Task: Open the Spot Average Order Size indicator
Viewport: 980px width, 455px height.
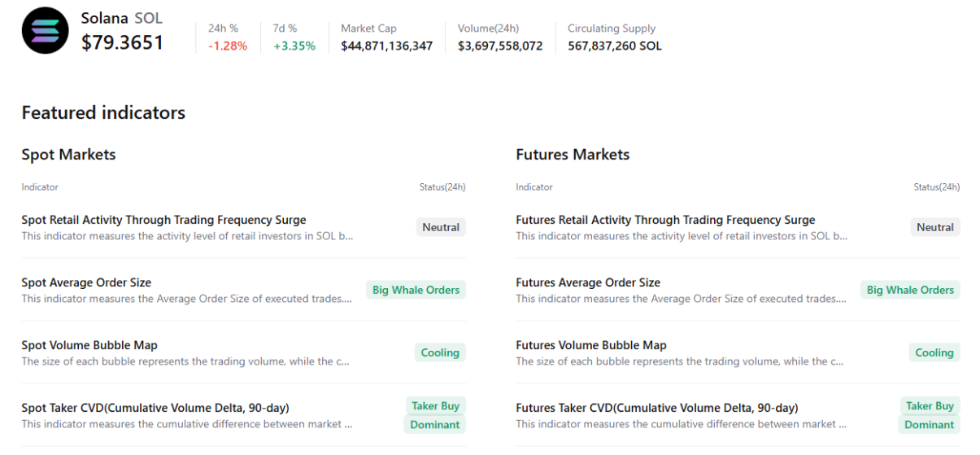Action: tap(86, 282)
